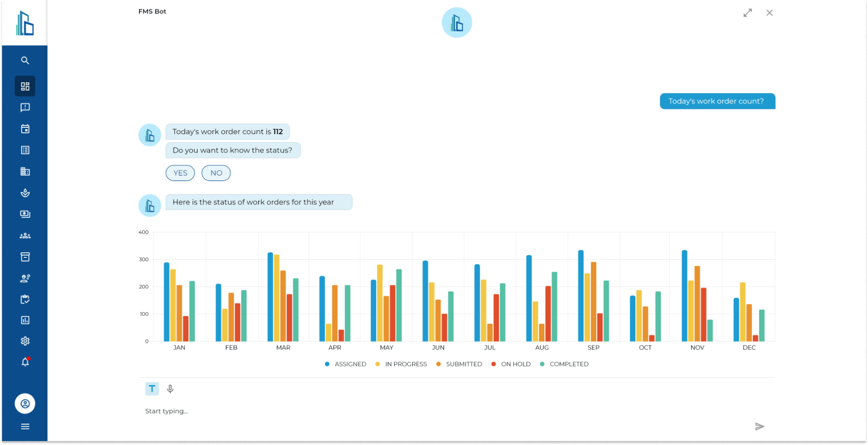The width and height of the screenshot is (868, 445).
Task: Toggle the ASSIGNED series in legend
Action: (350, 364)
